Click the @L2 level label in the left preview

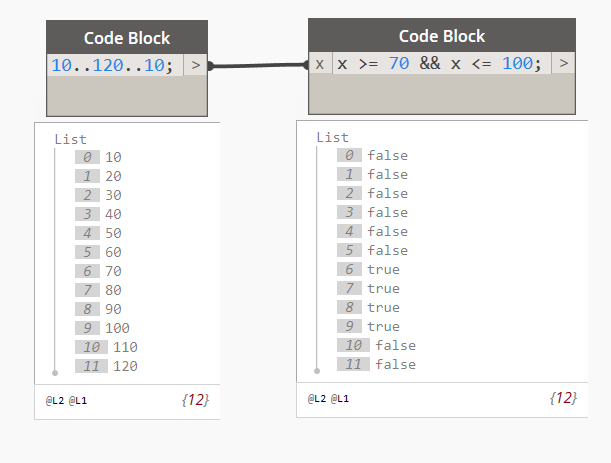coord(54,400)
